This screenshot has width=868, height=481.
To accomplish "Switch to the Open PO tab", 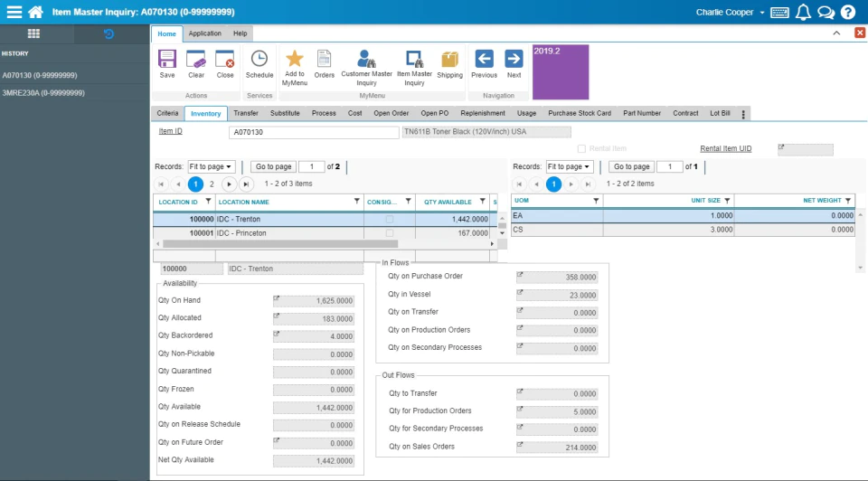I will 435,113.
